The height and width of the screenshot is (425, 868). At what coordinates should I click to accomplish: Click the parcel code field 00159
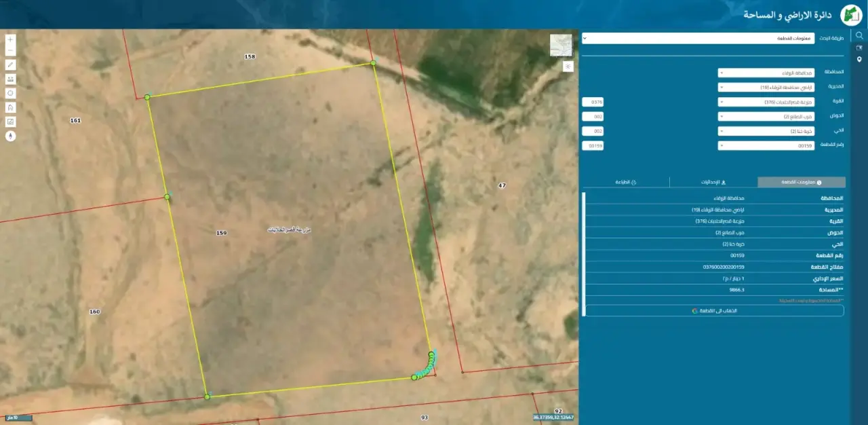(593, 146)
